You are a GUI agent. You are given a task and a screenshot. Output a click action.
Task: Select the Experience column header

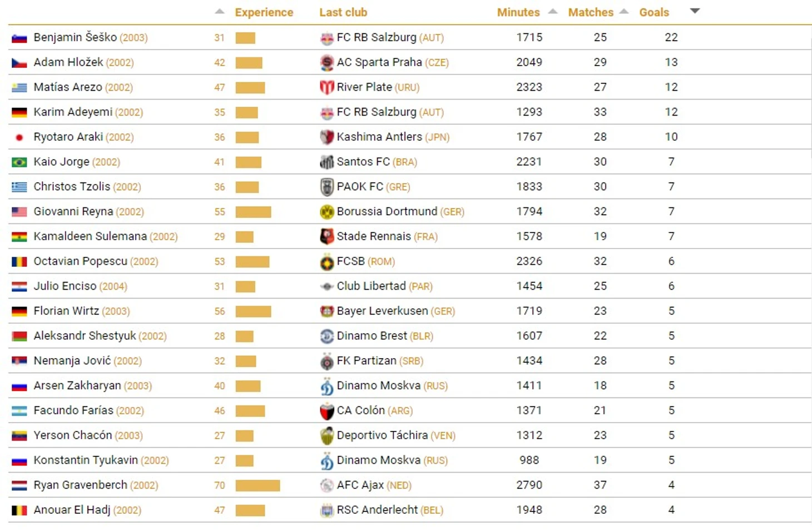pyautogui.click(x=264, y=12)
